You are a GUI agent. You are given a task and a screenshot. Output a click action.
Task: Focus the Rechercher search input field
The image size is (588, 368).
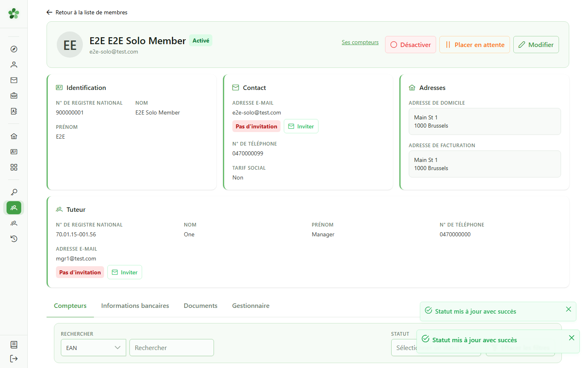point(171,348)
